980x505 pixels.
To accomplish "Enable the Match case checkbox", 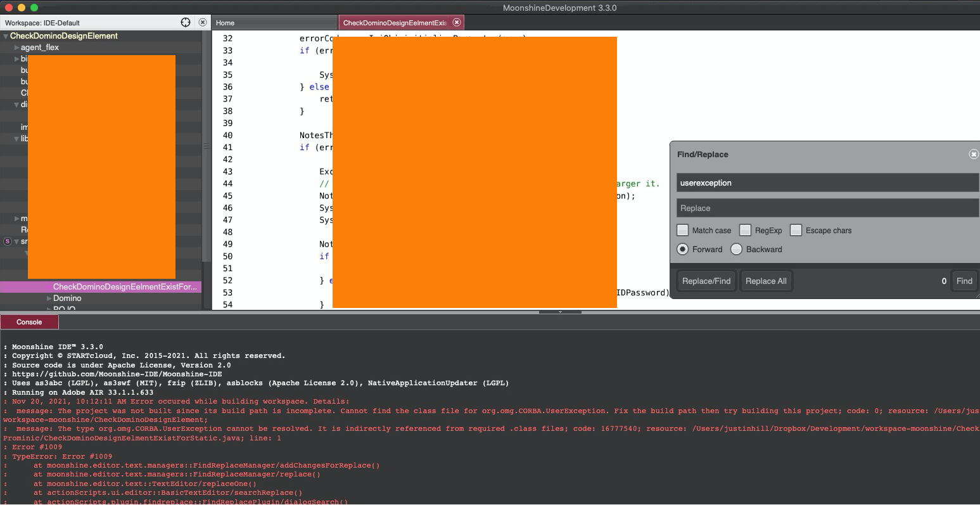I will click(x=682, y=230).
